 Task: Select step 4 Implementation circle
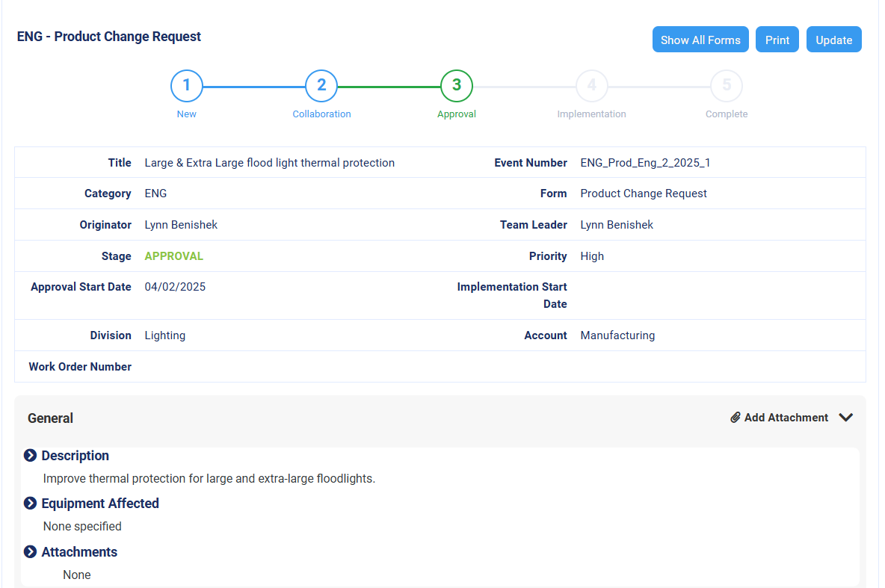tap(591, 86)
